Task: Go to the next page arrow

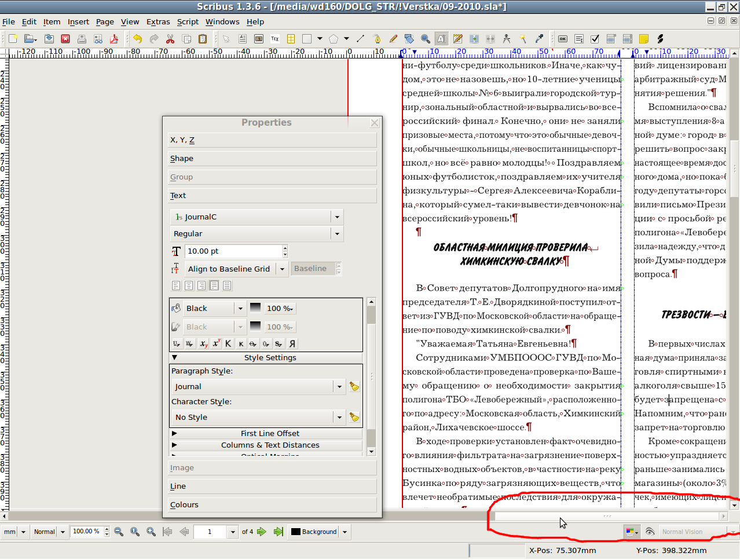Action: (262, 532)
